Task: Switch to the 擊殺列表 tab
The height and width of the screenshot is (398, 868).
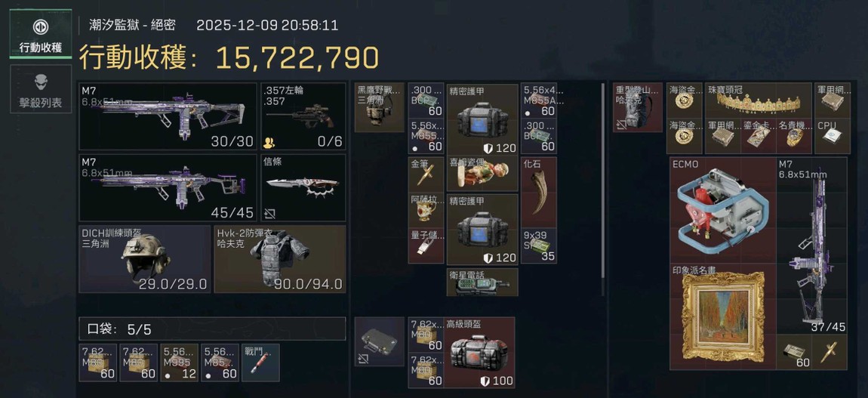Action: tap(41, 88)
